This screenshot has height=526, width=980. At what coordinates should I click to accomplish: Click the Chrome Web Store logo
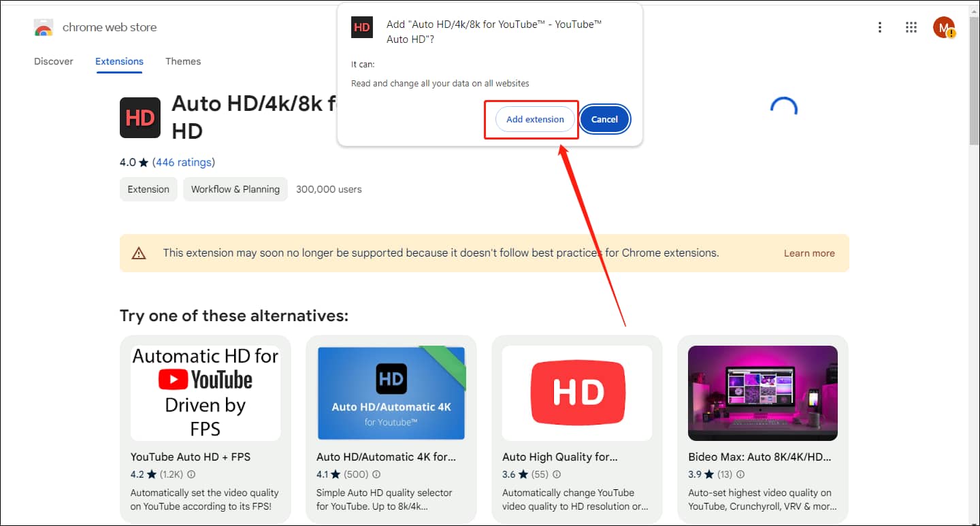click(44, 27)
